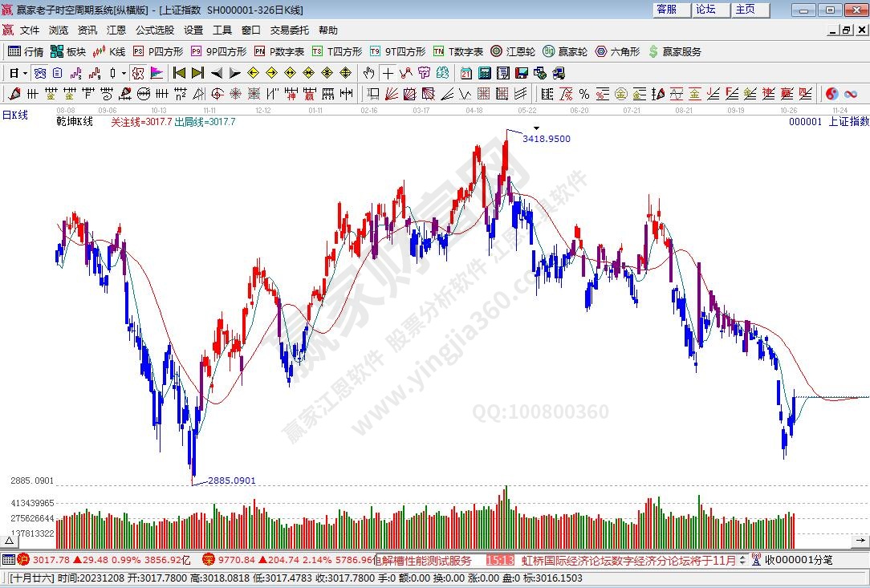Open the 公式选股 menu
Viewport: 870px width, 588px height.
tap(154, 30)
